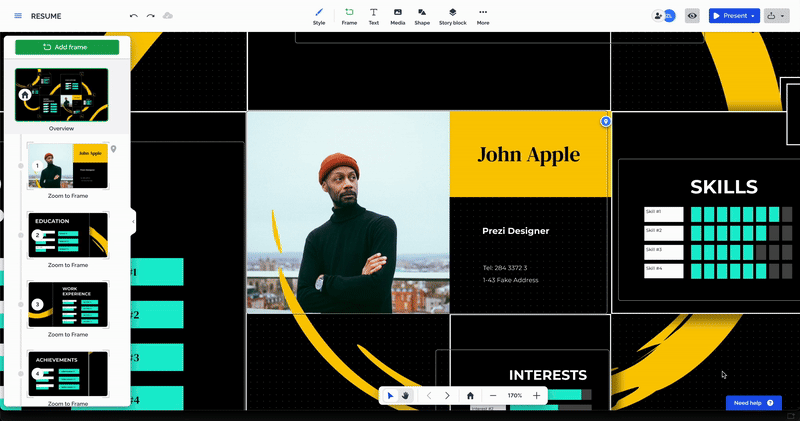Click the Skill #1 label box
The image size is (800, 421).
pos(663,214)
